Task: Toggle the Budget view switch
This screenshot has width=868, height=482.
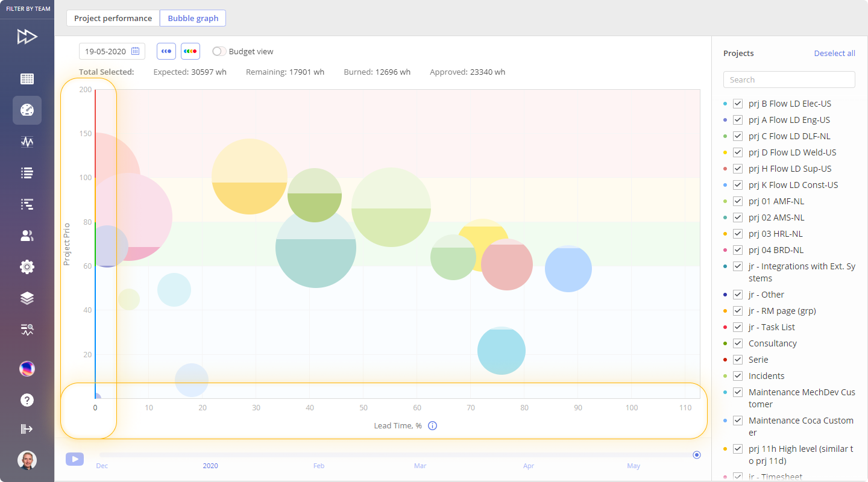Action: (219, 52)
